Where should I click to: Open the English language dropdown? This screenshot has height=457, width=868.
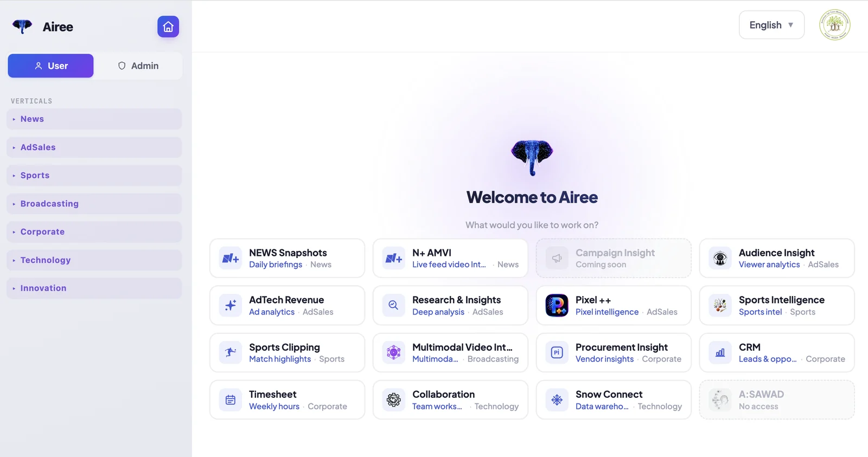pyautogui.click(x=771, y=25)
